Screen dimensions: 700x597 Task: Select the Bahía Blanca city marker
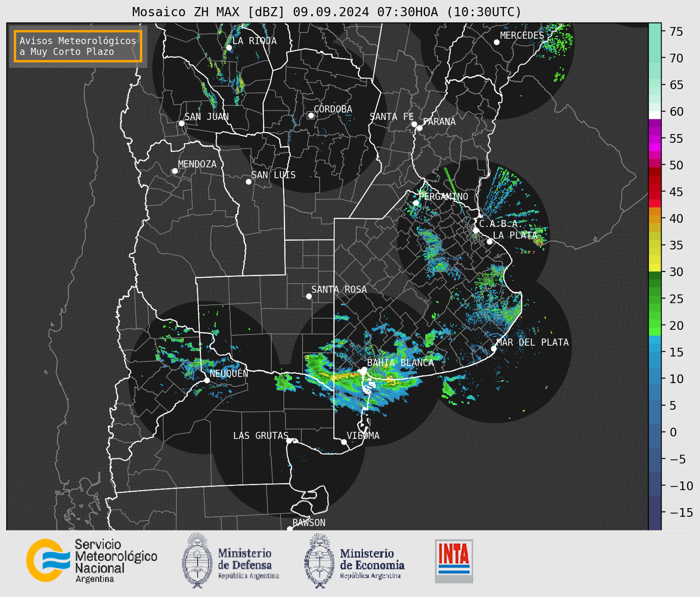click(364, 369)
